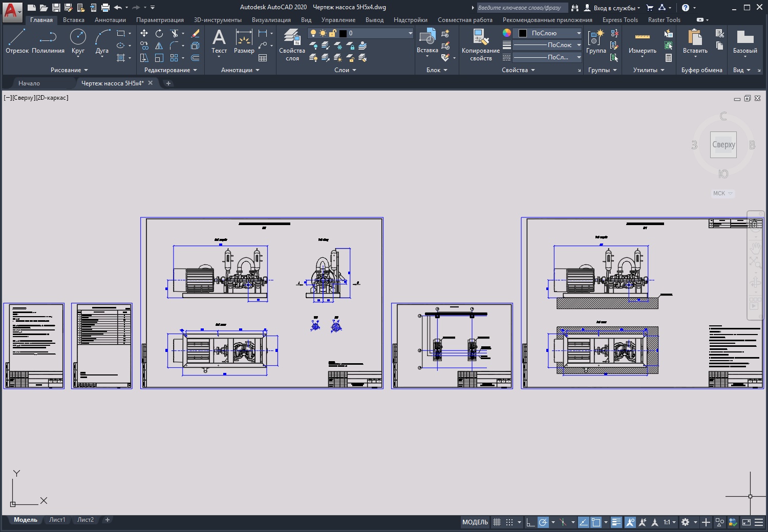Toggle ortho mode in status bar

(530, 522)
